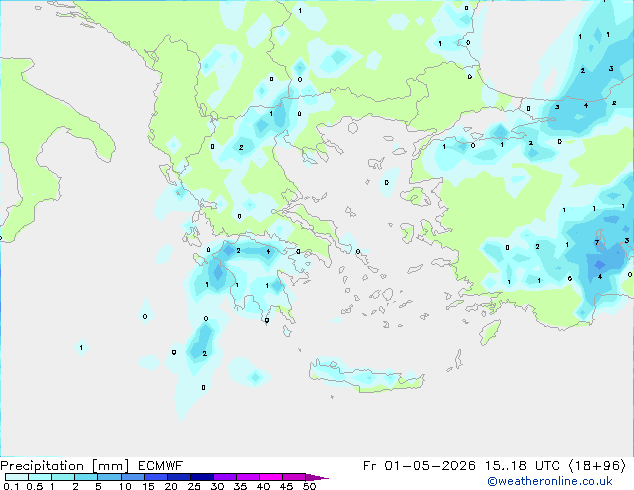Click the 10–15 mm legend color box

coord(132,477)
